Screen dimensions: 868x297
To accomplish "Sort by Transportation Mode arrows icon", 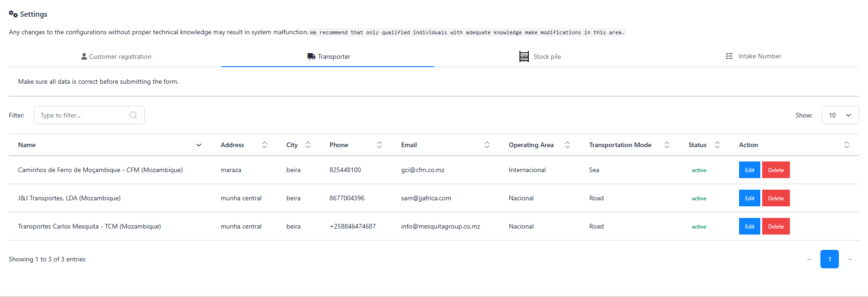I will pos(666,145).
